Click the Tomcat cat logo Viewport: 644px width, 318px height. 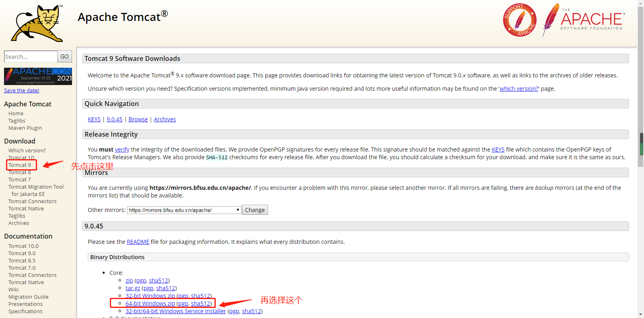[x=37, y=23]
